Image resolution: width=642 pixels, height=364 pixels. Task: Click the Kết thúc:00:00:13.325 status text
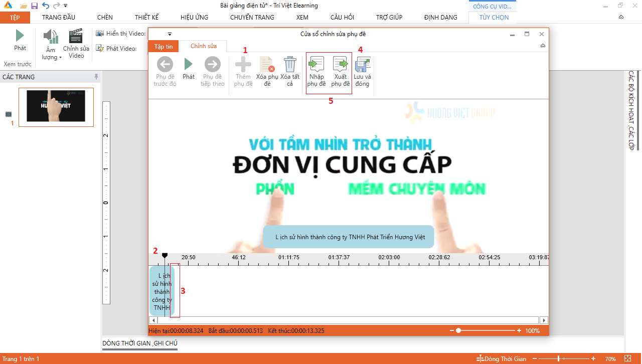296,331
